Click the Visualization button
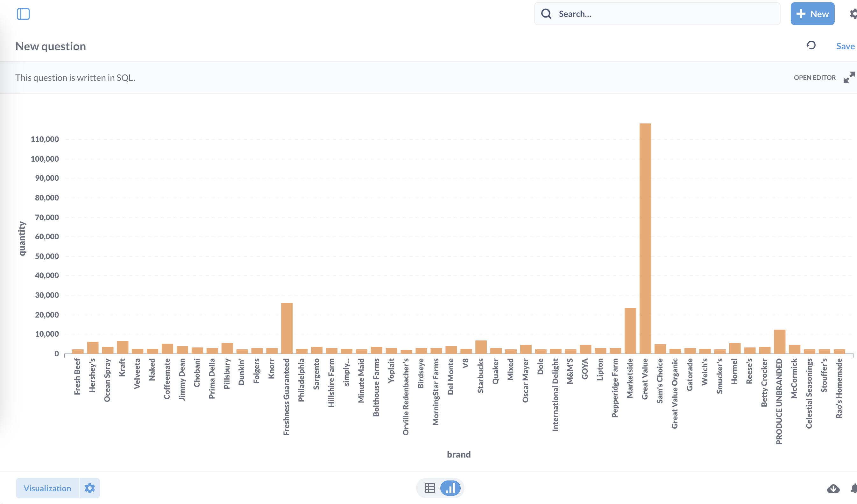This screenshot has height=504, width=857. [47, 488]
